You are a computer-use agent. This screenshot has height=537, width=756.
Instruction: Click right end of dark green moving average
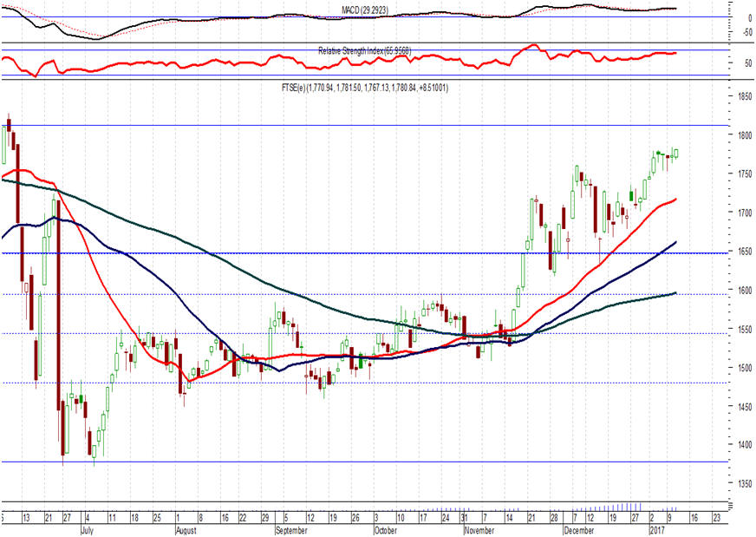(675, 293)
